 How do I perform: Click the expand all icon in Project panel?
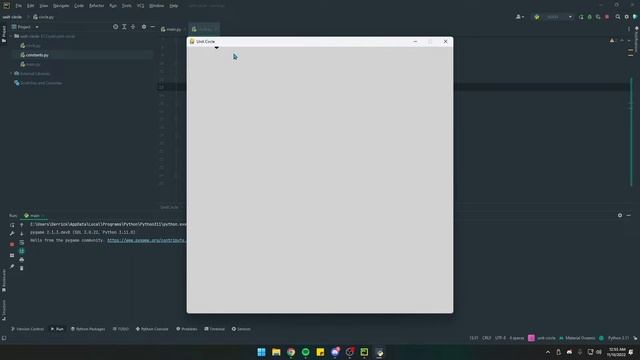[124, 27]
